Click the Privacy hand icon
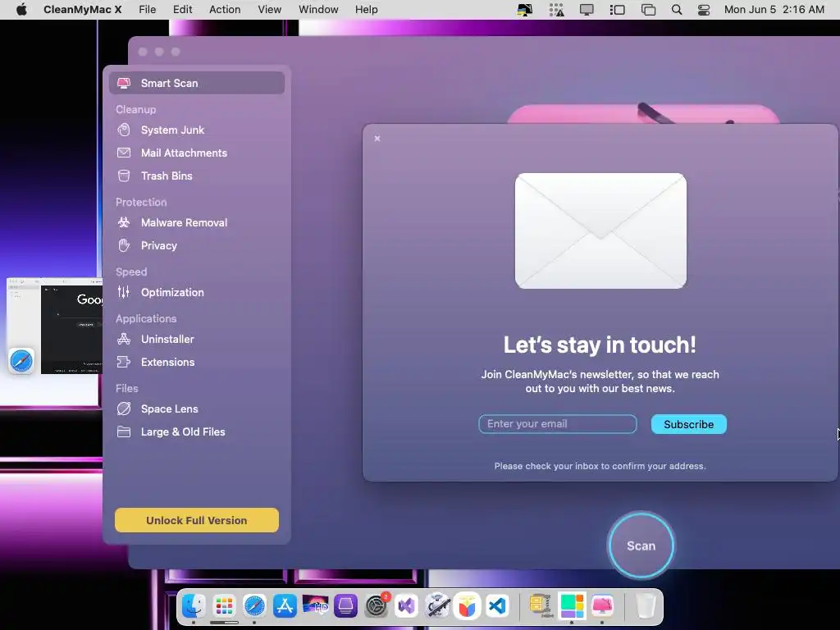The height and width of the screenshot is (630, 840). [124, 245]
